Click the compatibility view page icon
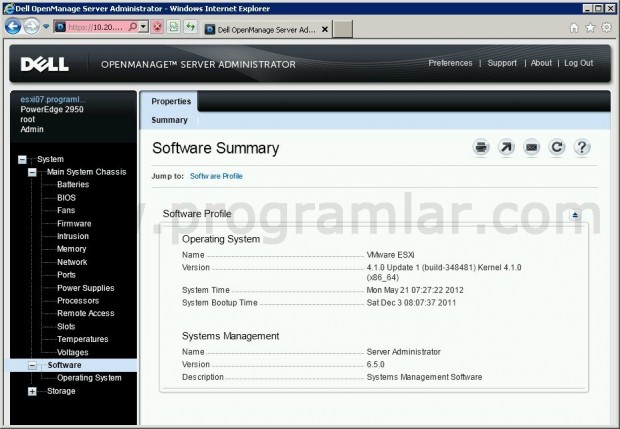 click(x=174, y=27)
